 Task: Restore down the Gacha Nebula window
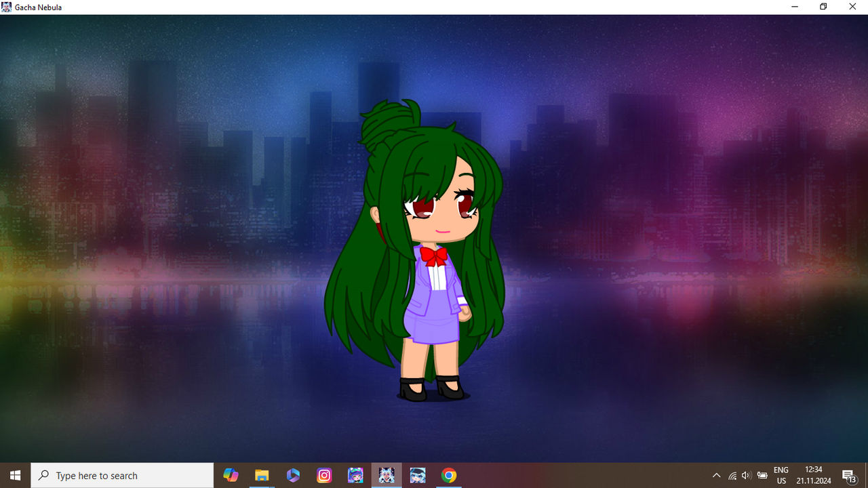click(x=823, y=7)
